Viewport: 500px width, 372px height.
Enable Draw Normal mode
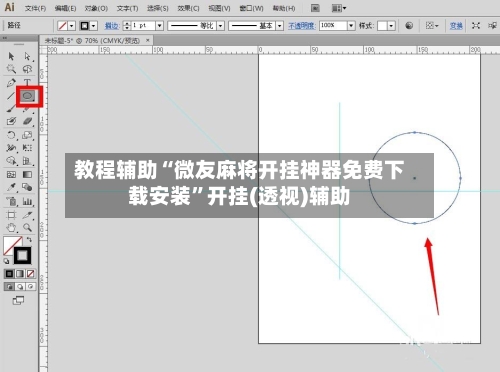coord(9,287)
